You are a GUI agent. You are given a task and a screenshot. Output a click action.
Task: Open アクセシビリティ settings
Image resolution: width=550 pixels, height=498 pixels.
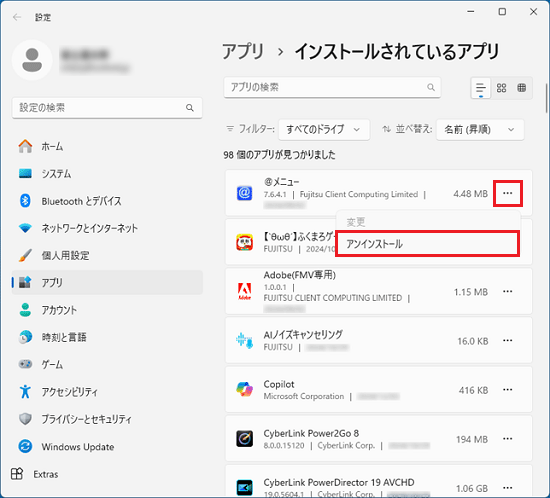click(107, 392)
